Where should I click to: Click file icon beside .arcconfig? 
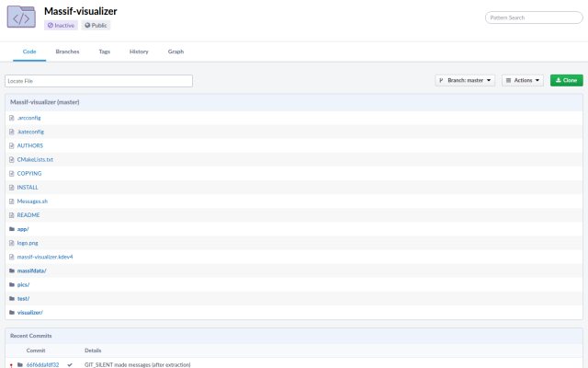(x=12, y=118)
